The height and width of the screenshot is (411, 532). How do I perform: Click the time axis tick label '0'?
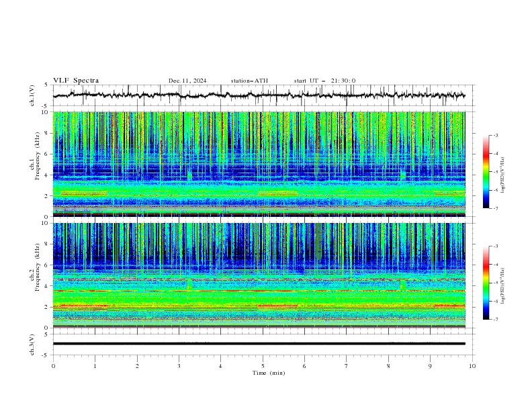tap(53, 366)
